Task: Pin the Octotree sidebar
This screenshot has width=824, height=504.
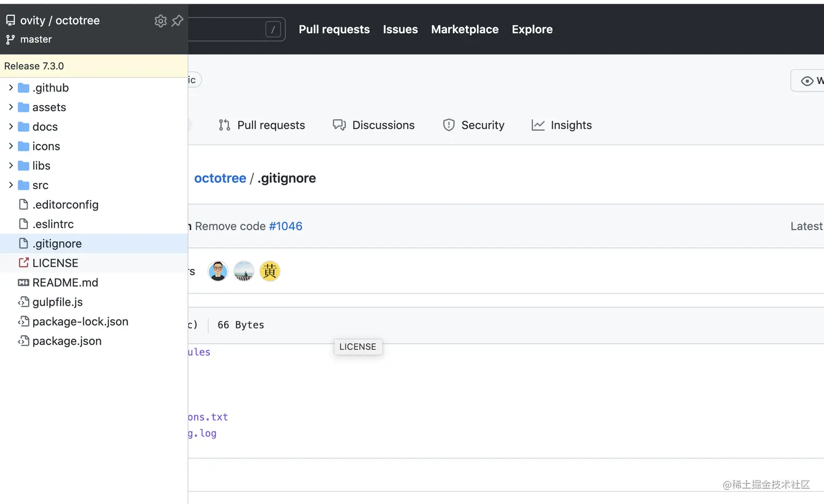Action: tap(178, 21)
